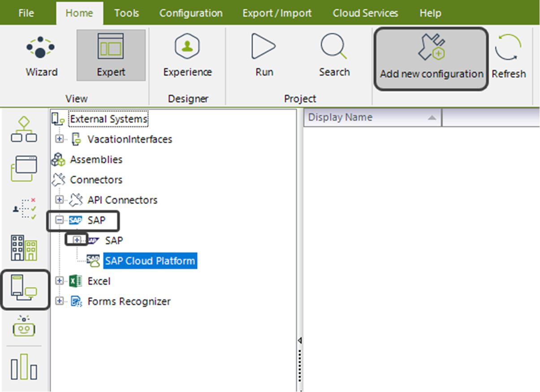This screenshot has width=540, height=392.
Task: Expand the API Connectors node
Action: (59, 200)
